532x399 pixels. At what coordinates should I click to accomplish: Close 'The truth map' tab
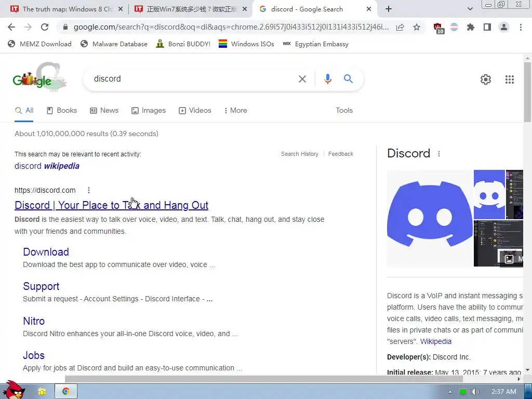click(x=121, y=9)
